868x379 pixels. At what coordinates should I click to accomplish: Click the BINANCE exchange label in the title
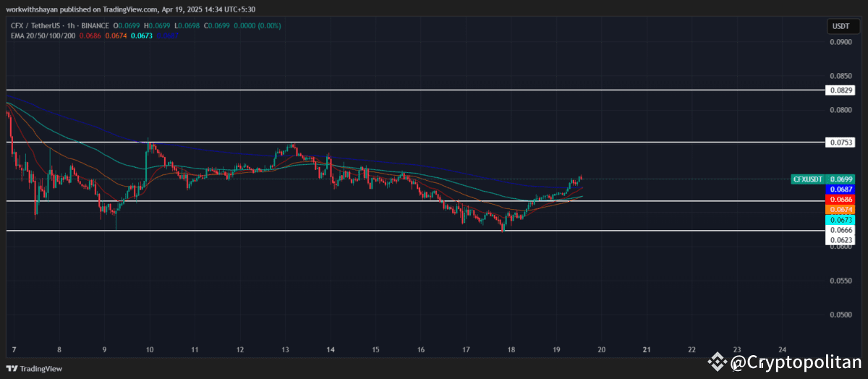pos(95,26)
